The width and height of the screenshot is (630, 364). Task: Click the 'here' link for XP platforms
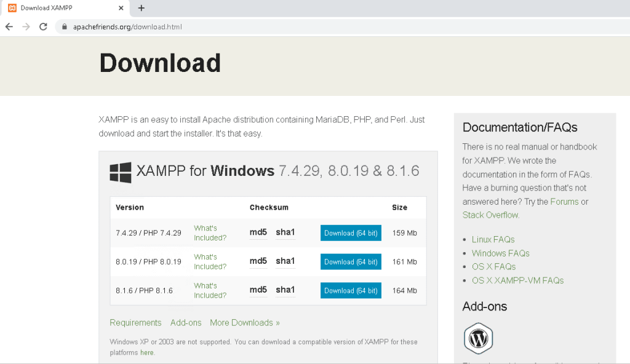[146, 353]
